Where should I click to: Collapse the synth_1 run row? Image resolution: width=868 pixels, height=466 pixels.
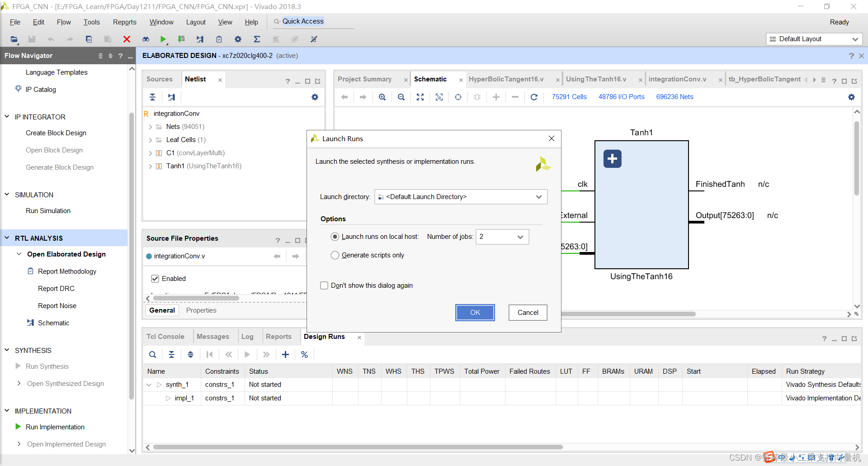tap(149, 385)
